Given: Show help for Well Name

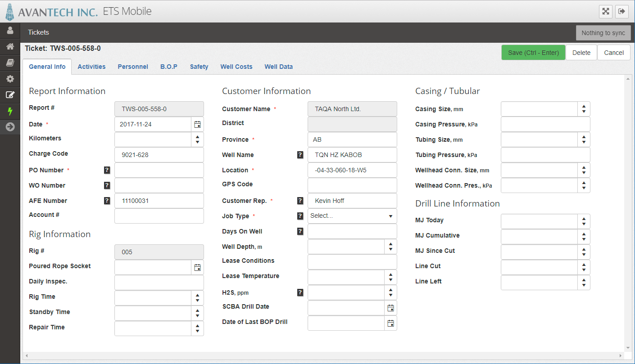Looking at the screenshot, I should 300,155.
